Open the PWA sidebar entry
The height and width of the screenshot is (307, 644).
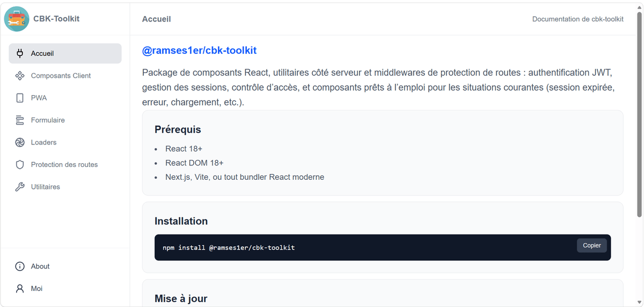65,98
